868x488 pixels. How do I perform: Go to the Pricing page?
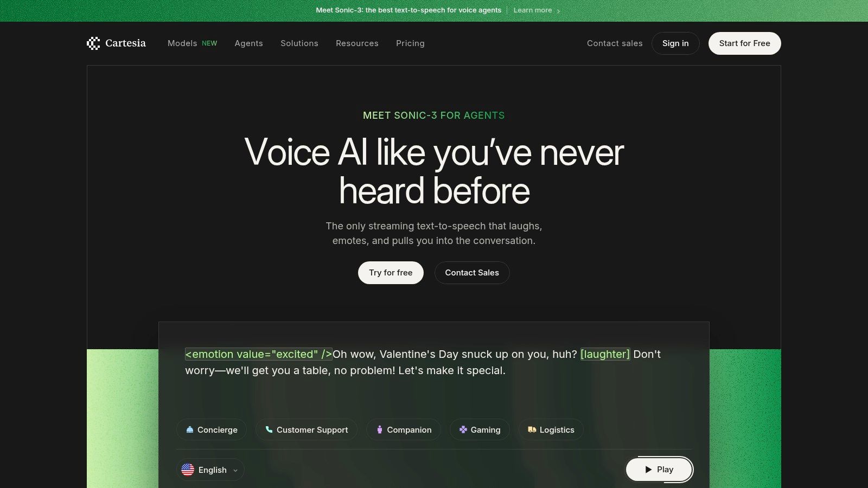point(410,43)
